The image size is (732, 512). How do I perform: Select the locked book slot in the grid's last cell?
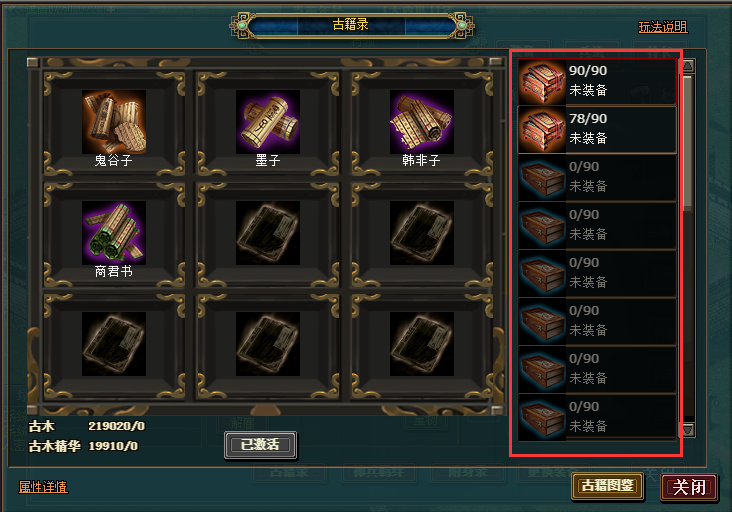pyautogui.click(x=422, y=344)
